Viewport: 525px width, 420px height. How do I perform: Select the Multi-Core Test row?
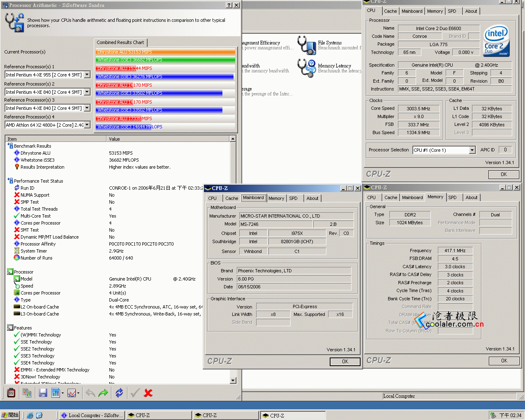pyautogui.click(x=118, y=216)
